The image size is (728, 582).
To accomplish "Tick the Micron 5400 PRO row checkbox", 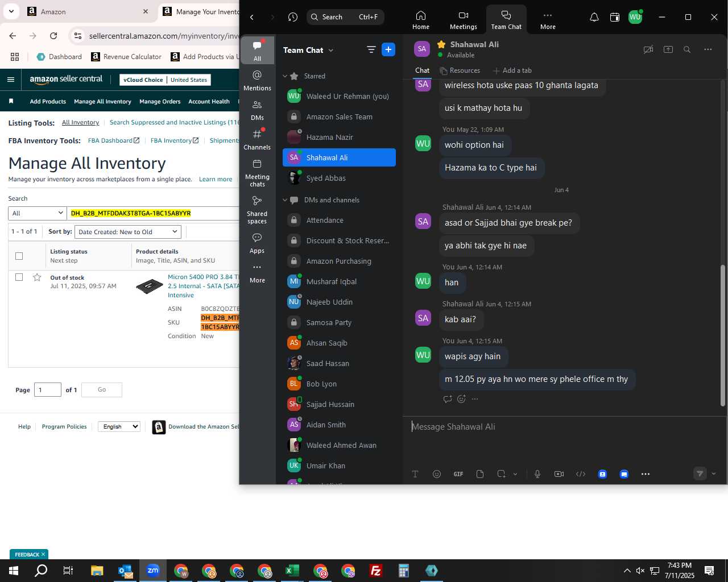I will (x=19, y=277).
